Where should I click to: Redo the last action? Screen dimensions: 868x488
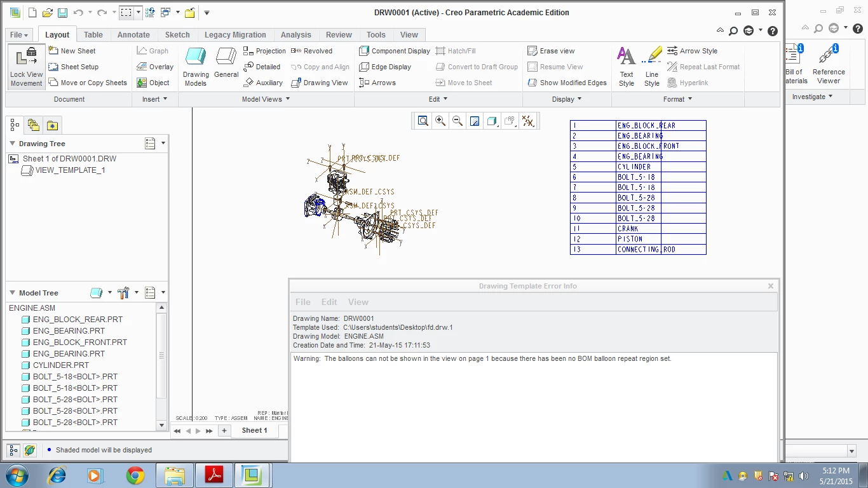tap(102, 13)
